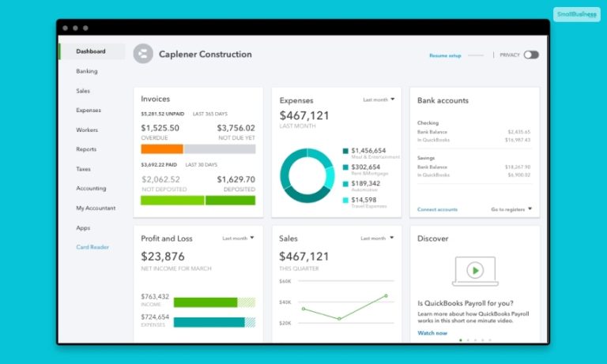Click the Connect accounts link
The image size is (607, 364).
tap(437, 209)
